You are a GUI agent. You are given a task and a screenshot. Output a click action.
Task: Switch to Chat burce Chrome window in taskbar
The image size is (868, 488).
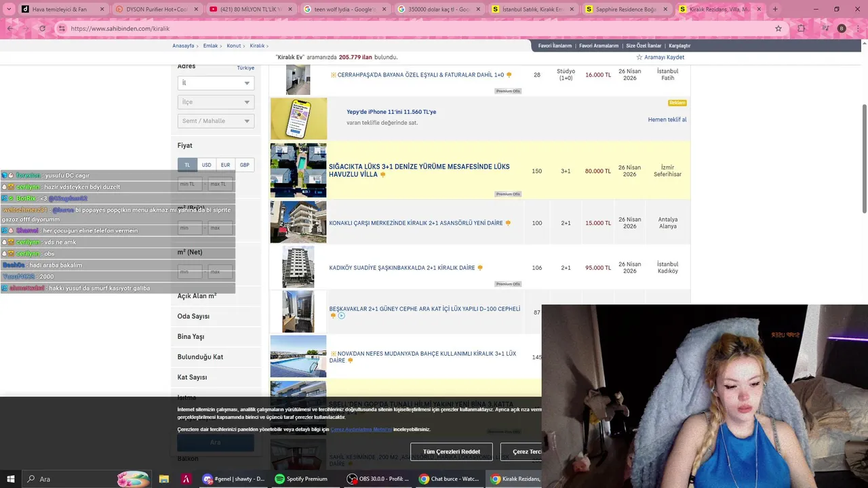449,479
